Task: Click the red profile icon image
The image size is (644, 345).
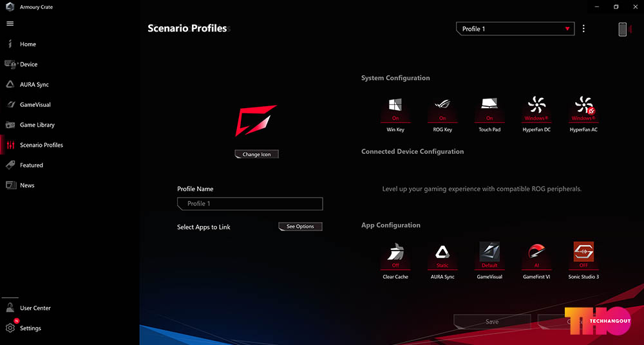Action: (256, 120)
